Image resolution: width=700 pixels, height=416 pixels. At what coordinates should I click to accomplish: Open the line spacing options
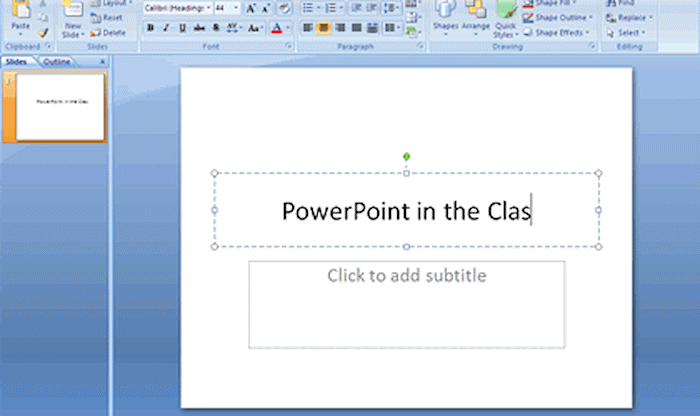coord(391,8)
